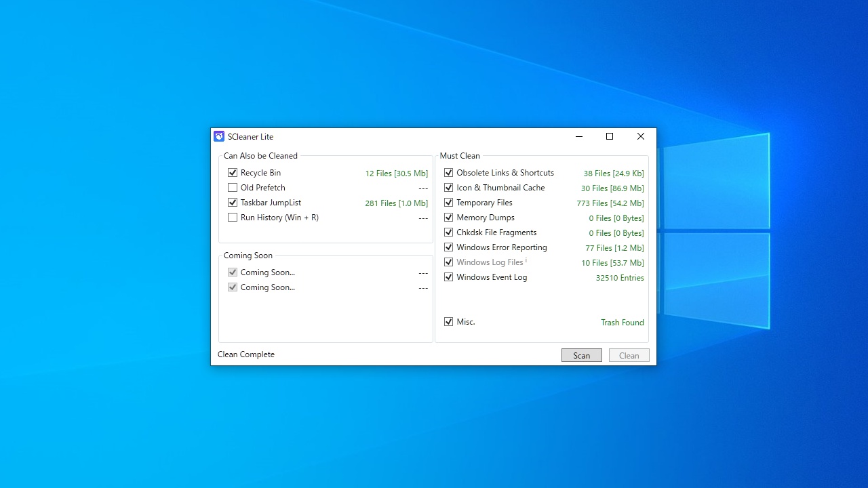Toggle the Temporary Files checkbox
The height and width of the screenshot is (488, 868).
(448, 203)
